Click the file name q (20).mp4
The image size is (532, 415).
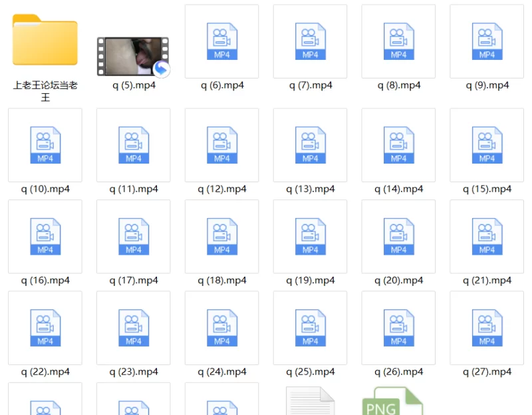[x=399, y=280]
